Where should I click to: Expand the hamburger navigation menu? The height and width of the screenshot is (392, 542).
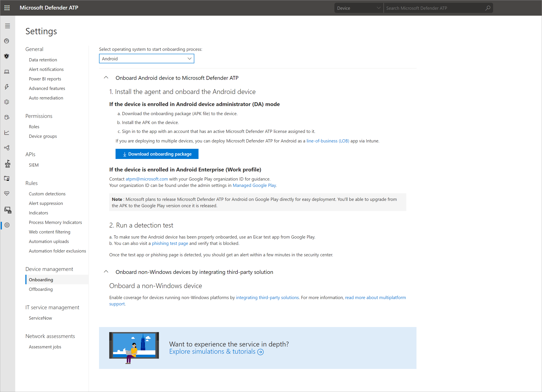pyautogui.click(x=7, y=26)
